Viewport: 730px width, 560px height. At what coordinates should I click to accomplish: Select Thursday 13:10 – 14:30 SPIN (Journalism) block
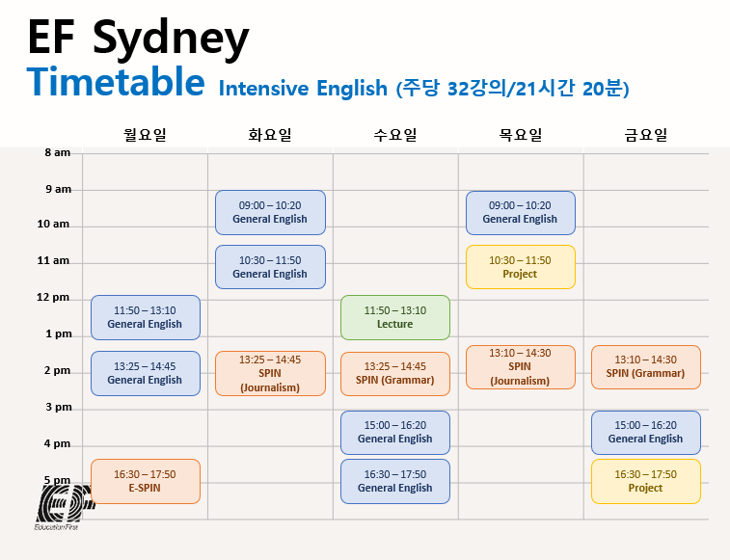click(521, 367)
